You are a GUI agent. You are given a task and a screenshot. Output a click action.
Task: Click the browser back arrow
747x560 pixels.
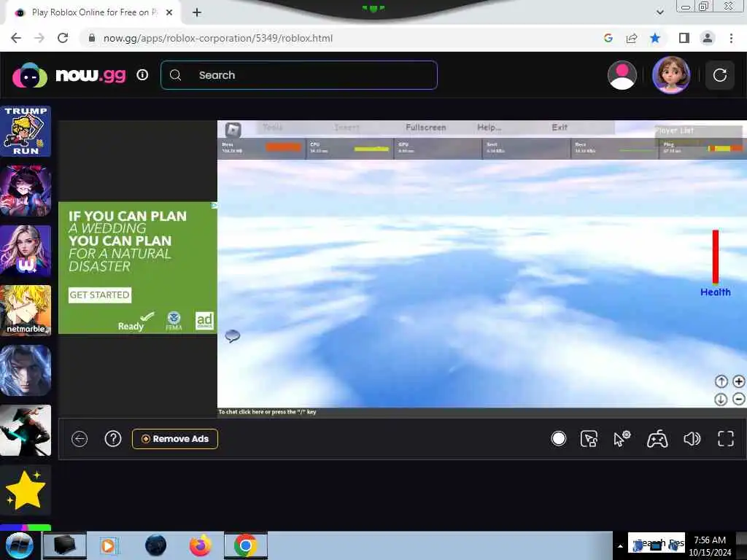[16, 38]
